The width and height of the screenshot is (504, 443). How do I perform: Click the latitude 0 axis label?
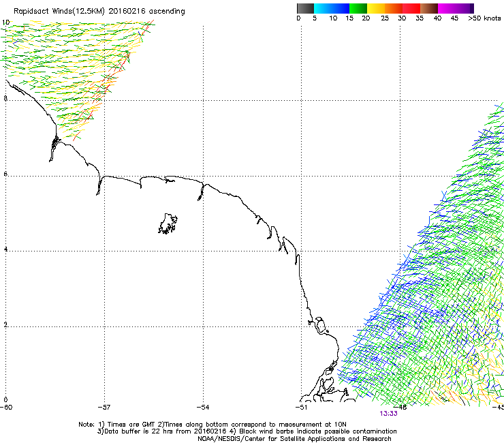[x=5, y=400]
